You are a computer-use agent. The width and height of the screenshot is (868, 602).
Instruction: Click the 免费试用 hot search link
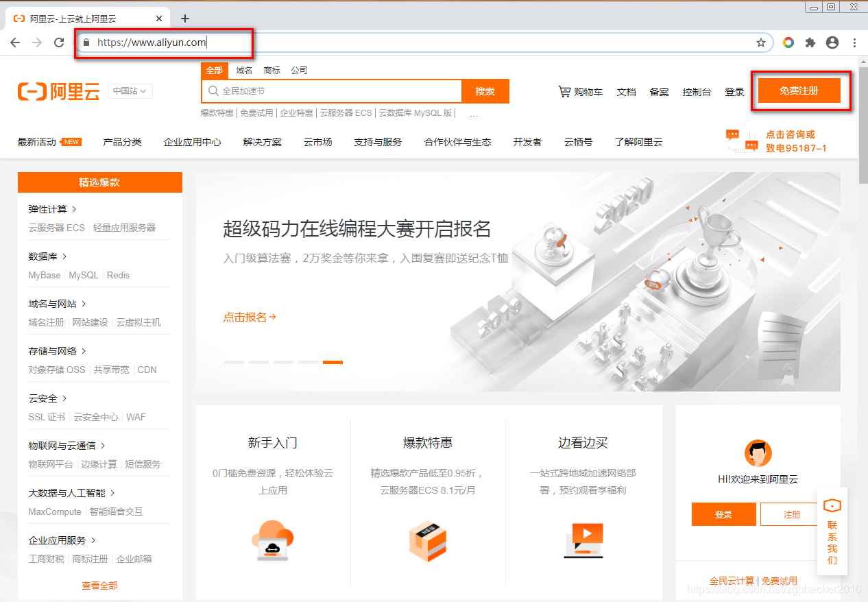pyautogui.click(x=256, y=113)
